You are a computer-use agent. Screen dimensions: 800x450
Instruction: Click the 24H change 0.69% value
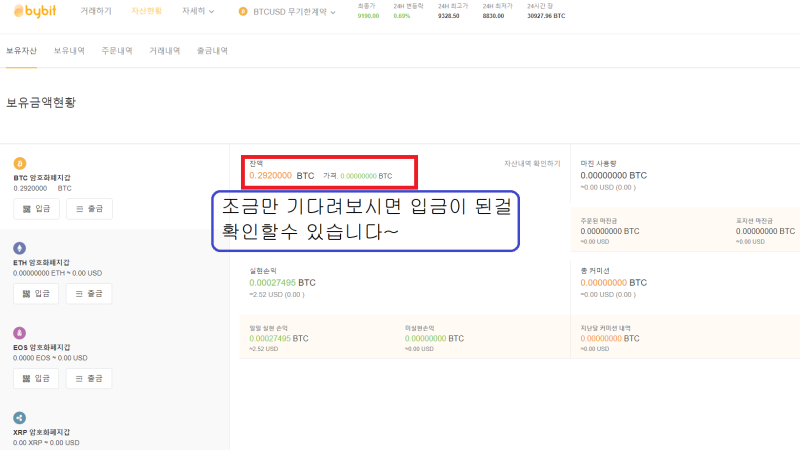(x=402, y=16)
